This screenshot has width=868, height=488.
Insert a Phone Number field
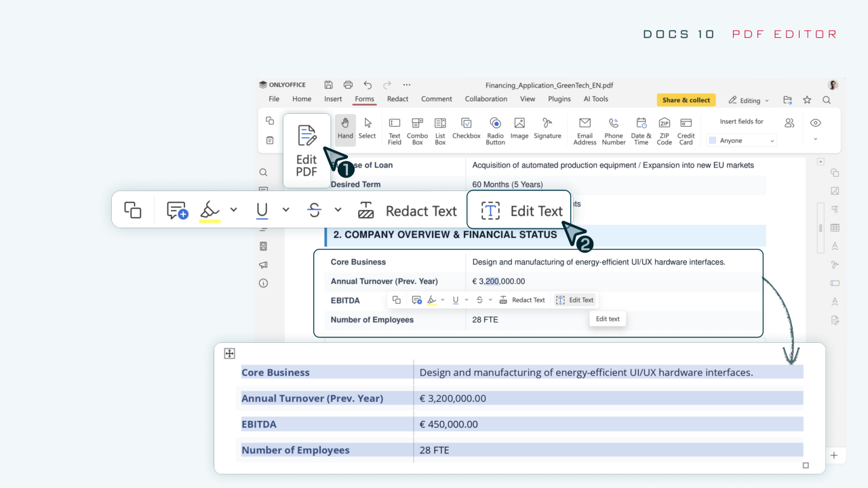[614, 130]
